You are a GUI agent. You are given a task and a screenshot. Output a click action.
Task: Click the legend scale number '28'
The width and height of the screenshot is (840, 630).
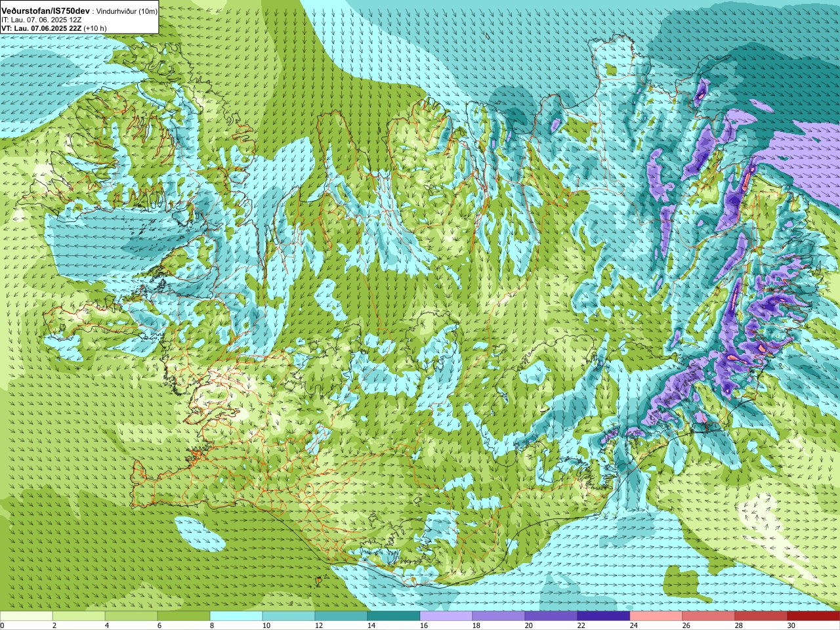(x=738, y=625)
